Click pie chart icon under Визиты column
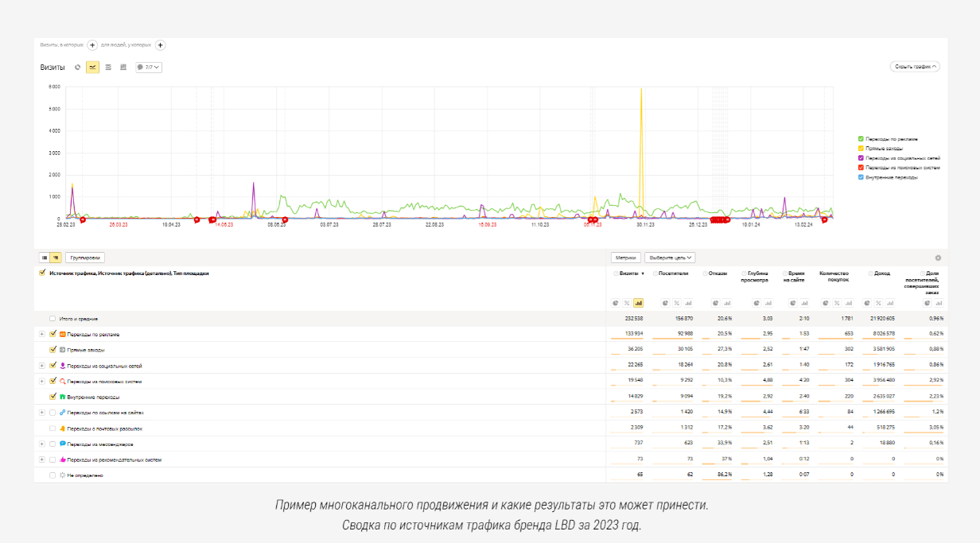The height and width of the screenshot is (543, 980). click(616, 303)
